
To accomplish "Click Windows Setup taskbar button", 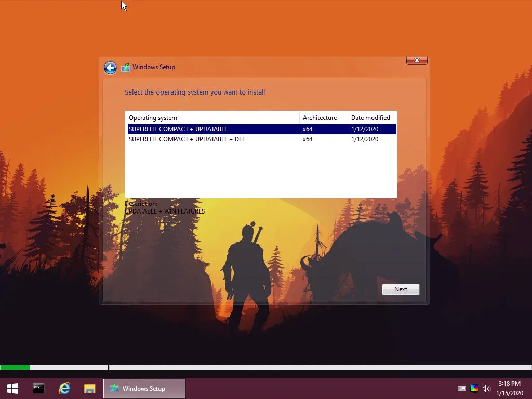I will [144, 389].
